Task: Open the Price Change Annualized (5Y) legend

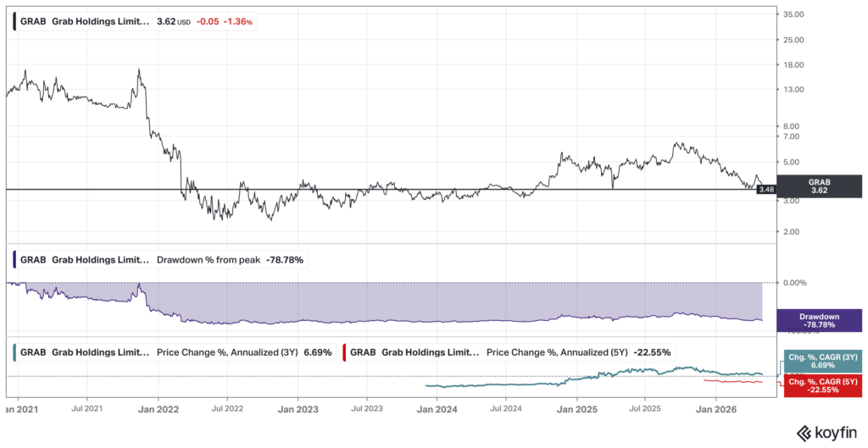Action: [509, 351]
